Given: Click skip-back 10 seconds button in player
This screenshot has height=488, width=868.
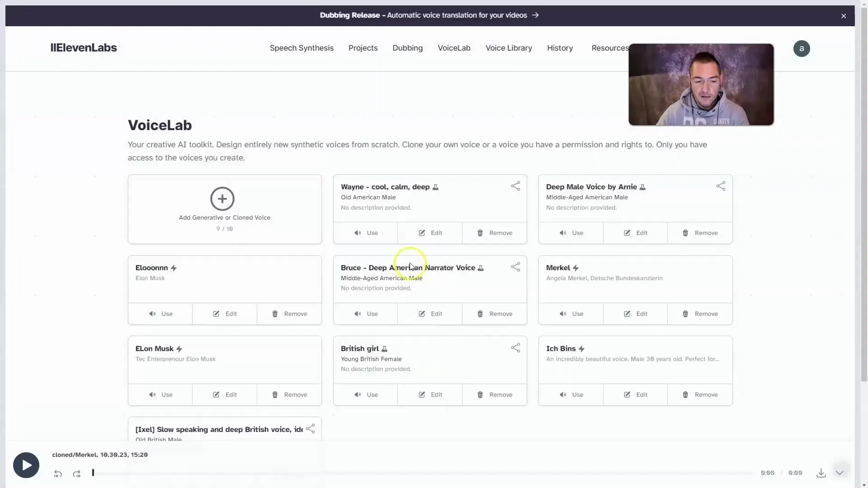Looking at the screenshot, I should [58, 473].
